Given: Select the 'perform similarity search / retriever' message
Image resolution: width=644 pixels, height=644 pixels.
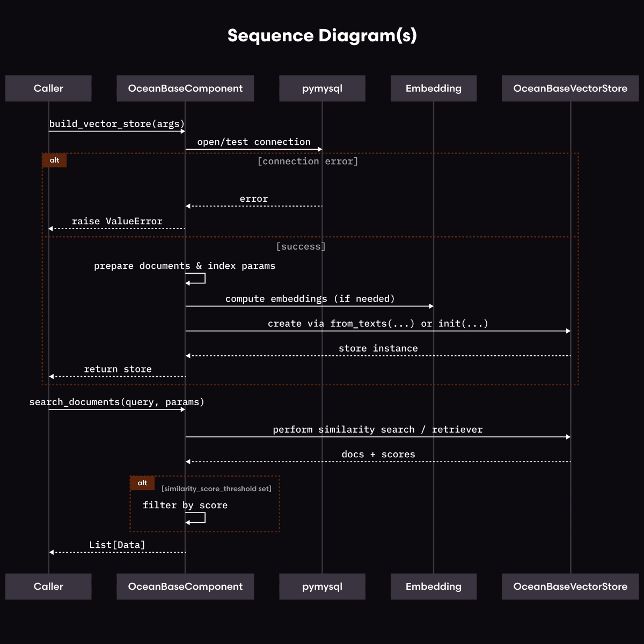Looking at the screenshot, I should pyautogui.click(x=378, y=430).
